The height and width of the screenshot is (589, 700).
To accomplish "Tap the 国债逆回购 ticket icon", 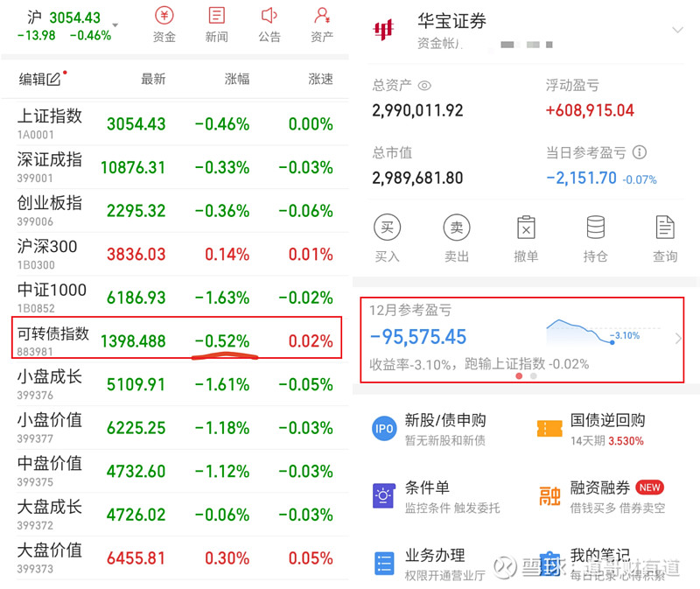I will coord(549,429).
